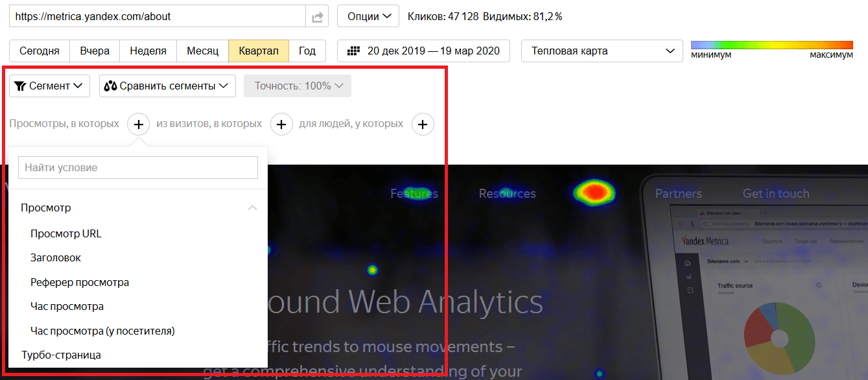Open the calendar date range picker
The height and width of the screenshot is (380, 868).
pos(423,51)
